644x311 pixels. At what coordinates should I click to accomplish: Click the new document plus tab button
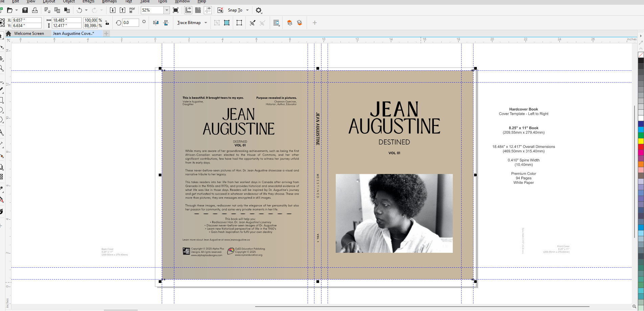tap(106, 34)
